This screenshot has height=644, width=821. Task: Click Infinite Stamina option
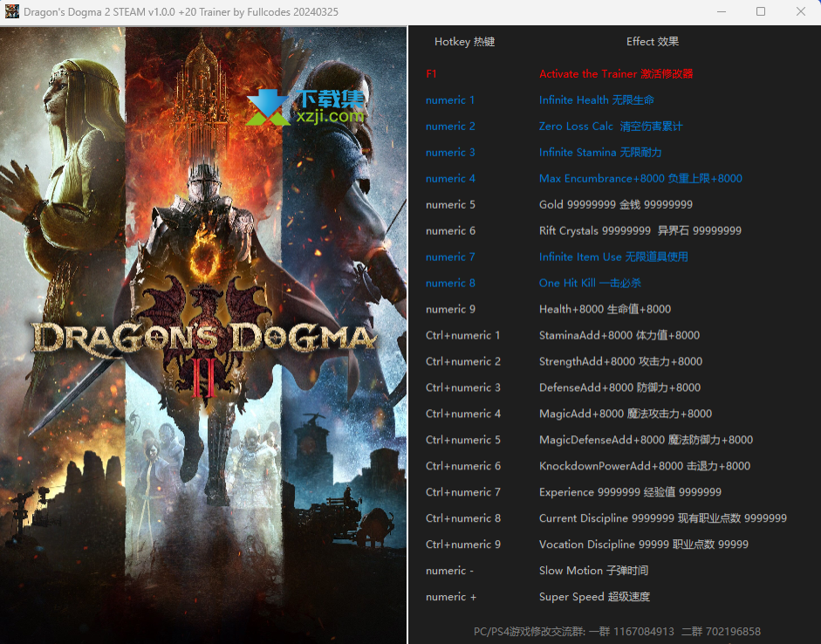point(600,153)
